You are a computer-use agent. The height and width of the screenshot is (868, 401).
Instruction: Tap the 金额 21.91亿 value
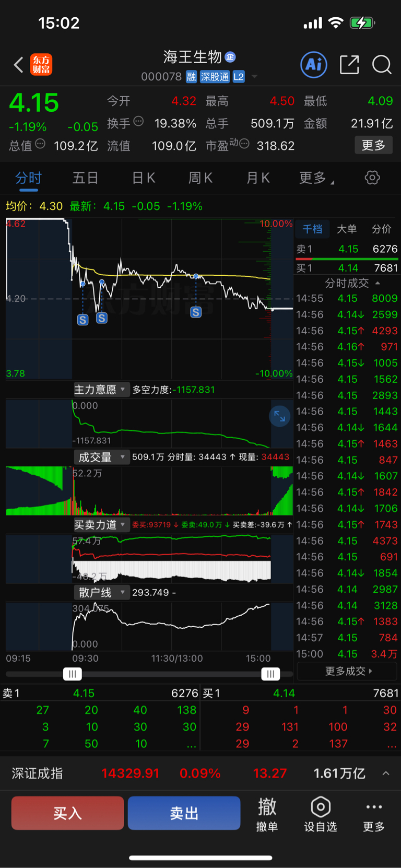click(372, 123)
